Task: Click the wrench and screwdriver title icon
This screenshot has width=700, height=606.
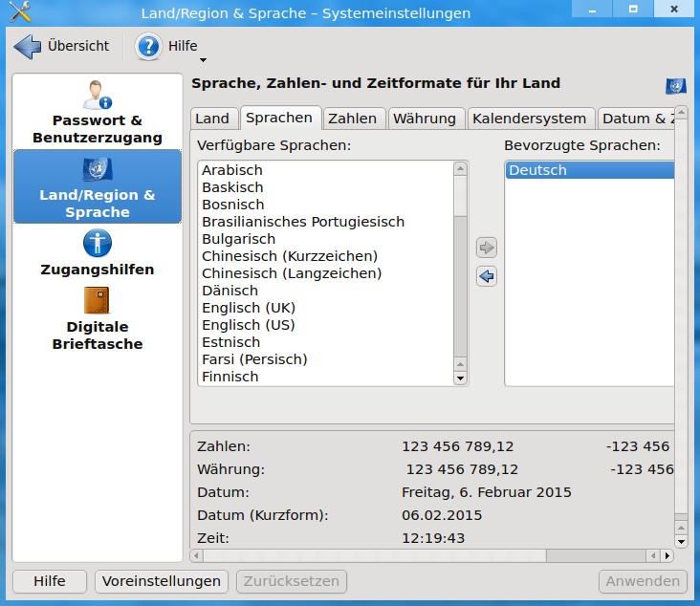Action: 20,11
